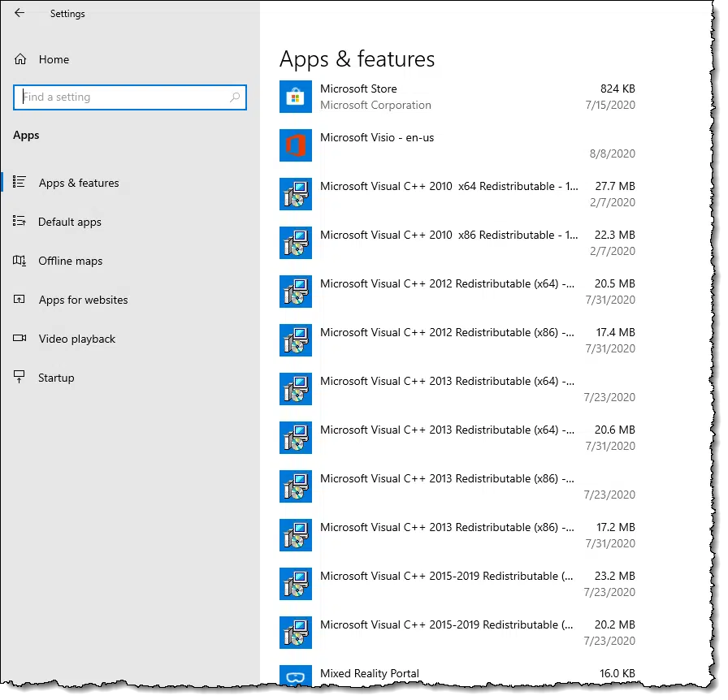The height and width of the screenshot is (700, 728).
Task: Select the 23.2 MB Visual C++ 2015-2019 entry
Action: click(457, 584)
